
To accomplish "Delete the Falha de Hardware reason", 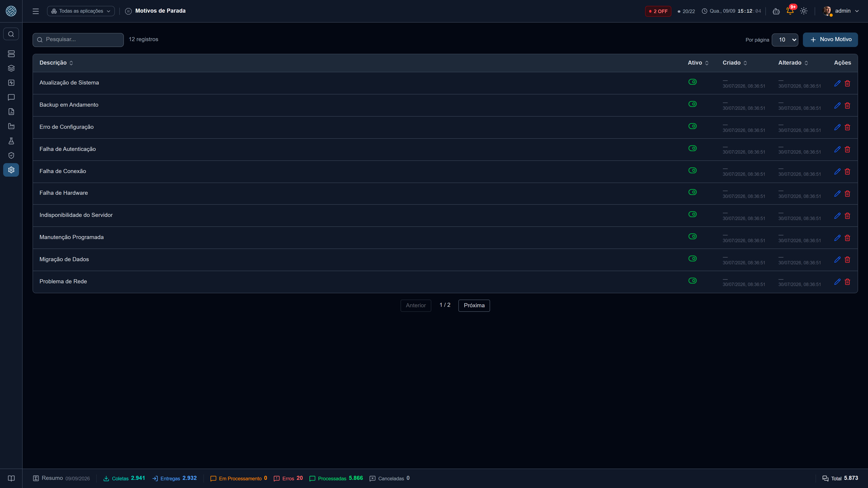I will 847,194.
